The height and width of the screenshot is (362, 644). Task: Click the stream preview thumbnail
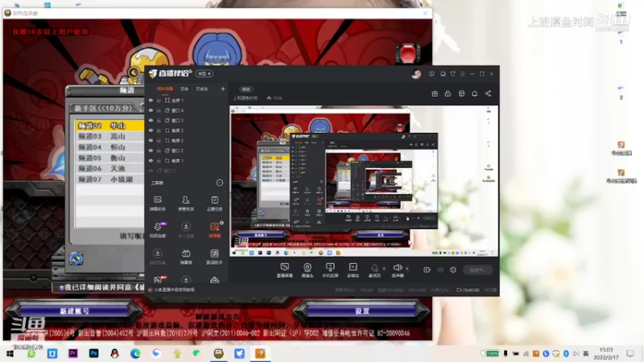pyautogui.click(x=364, y=181)
